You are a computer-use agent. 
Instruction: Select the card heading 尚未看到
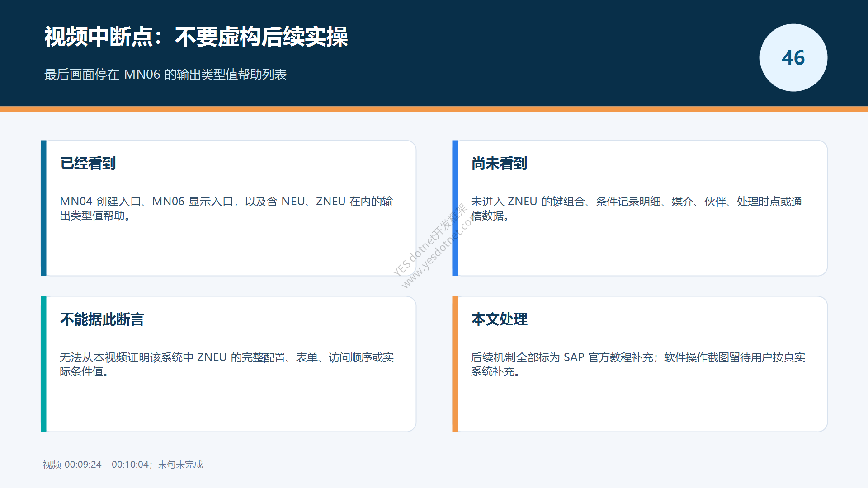[x=499, y=164]
